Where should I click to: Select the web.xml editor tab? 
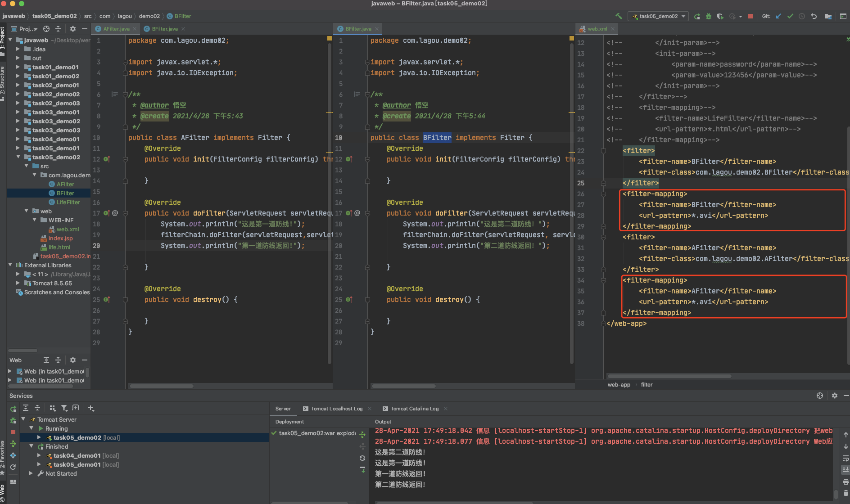597,29
